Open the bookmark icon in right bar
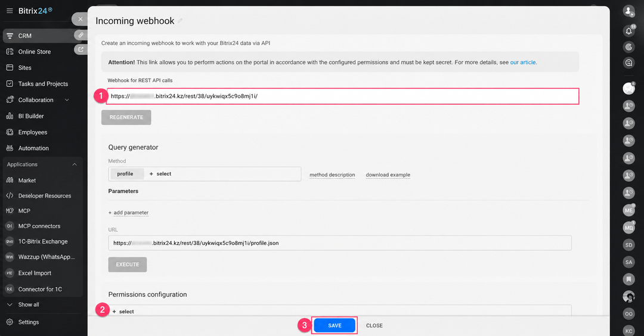644x336 pixels. (x=629, y=279)
